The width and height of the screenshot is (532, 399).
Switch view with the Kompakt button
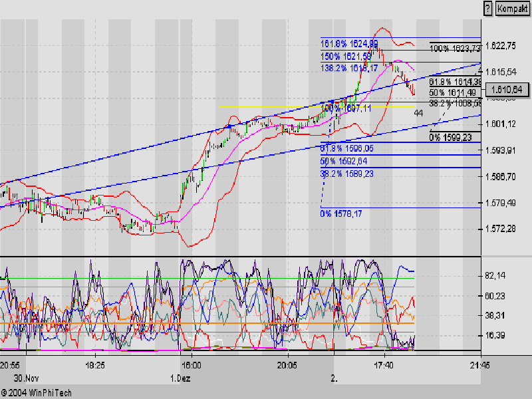[x=512, y=9]
